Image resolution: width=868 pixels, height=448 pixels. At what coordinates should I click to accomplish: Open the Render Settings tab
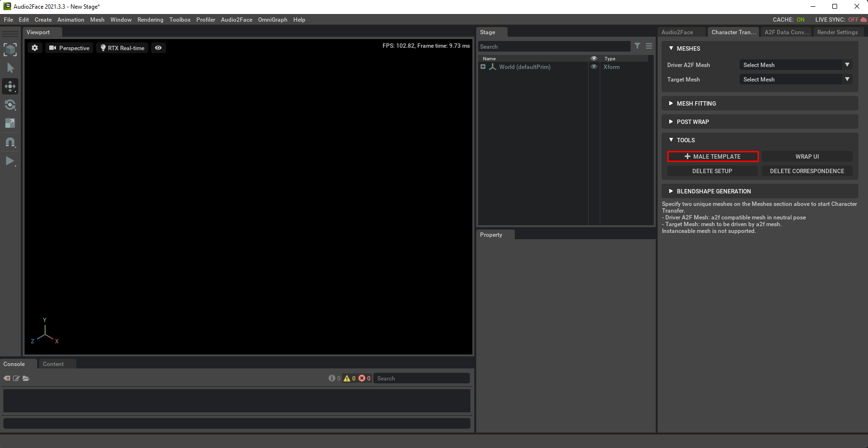coord(837,32)
